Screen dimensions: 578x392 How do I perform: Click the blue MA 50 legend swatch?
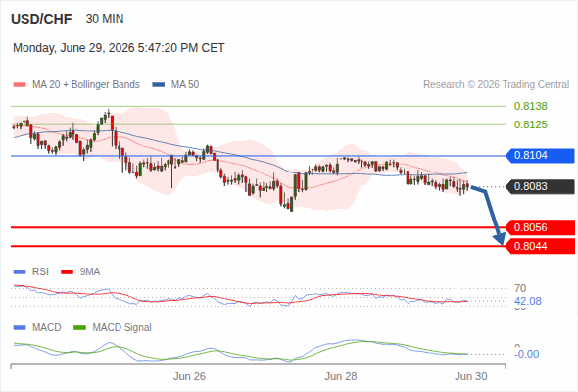click(x=159, y=85)
